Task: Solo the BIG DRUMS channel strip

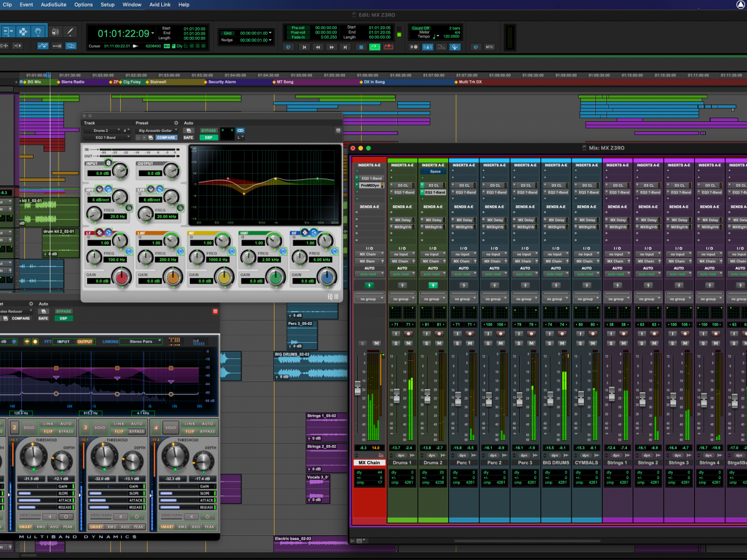Action: pyautogui.click(x=550, y=343)
